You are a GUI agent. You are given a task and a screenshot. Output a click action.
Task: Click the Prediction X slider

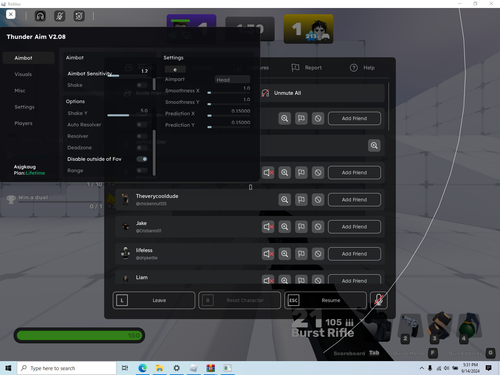[x=228, y=116]
